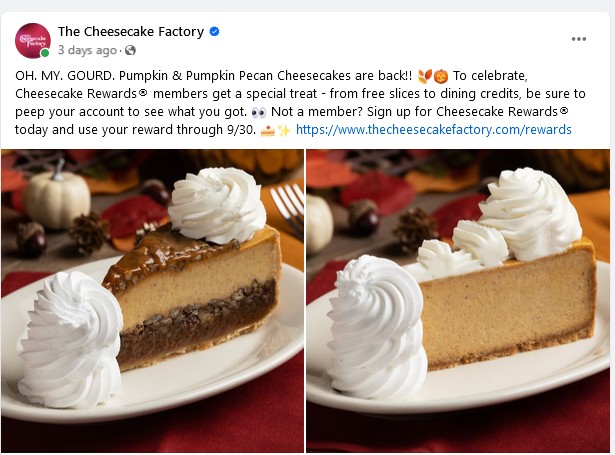
Task: Open the '3 days ago' timestamp link
Action: tap(87, 50)
